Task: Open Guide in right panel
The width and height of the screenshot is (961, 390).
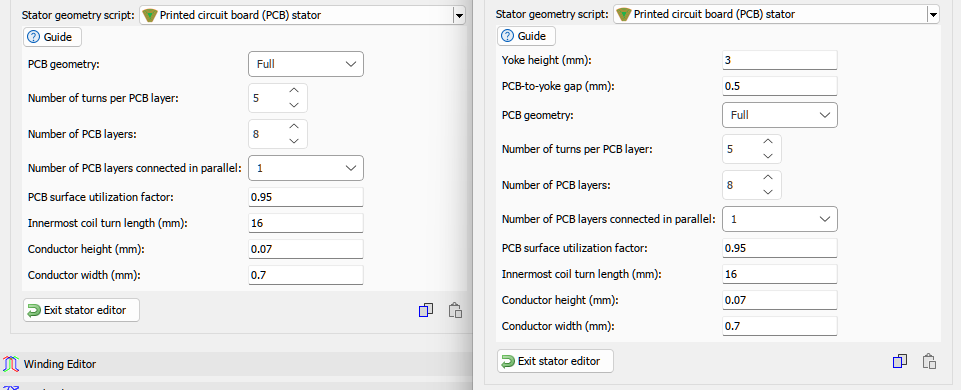Action: point(526,36)
